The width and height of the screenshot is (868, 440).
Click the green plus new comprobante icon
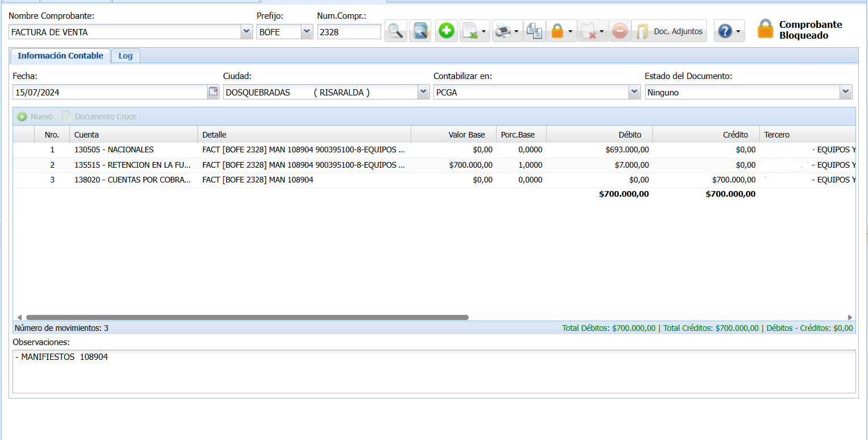click(x=447, y=31)
